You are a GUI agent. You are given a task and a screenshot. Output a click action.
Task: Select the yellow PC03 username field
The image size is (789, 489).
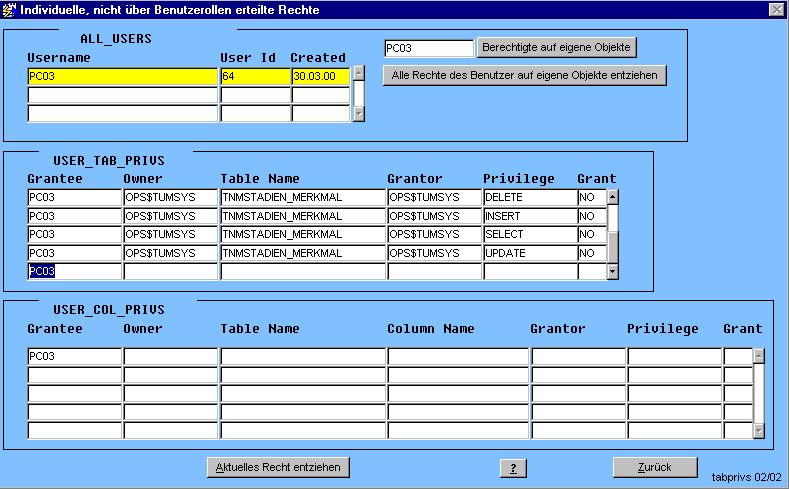click(122, 76)
